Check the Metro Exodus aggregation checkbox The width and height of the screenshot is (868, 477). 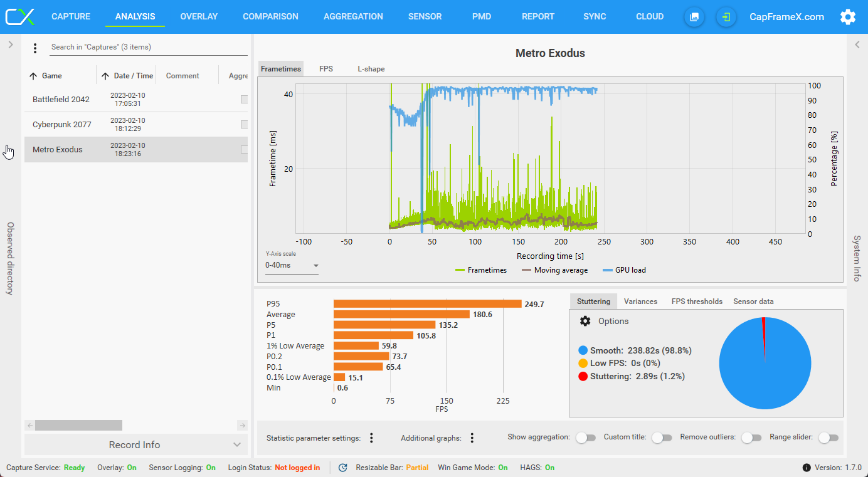coord(245,150)
